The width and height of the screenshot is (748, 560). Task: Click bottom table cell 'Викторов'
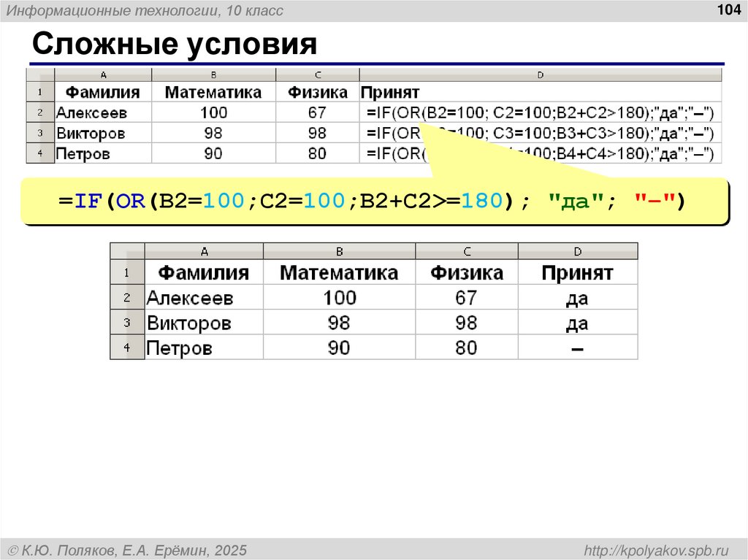tap(204, 322)
